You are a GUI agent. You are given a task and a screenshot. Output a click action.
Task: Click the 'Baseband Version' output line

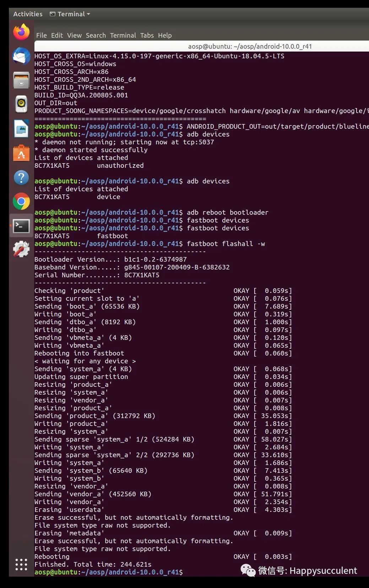pyautogui.click(x=132, y=267)
